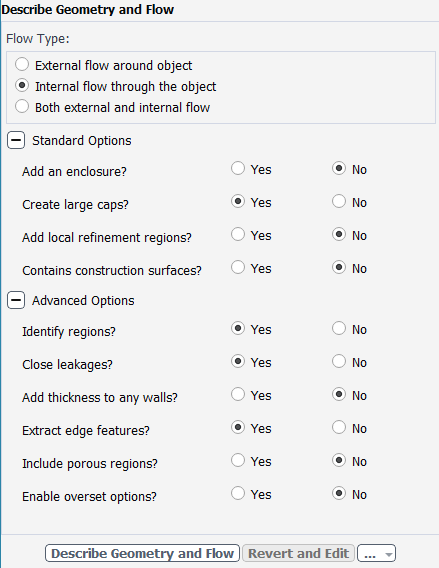Set Identify regions to No

339,329
